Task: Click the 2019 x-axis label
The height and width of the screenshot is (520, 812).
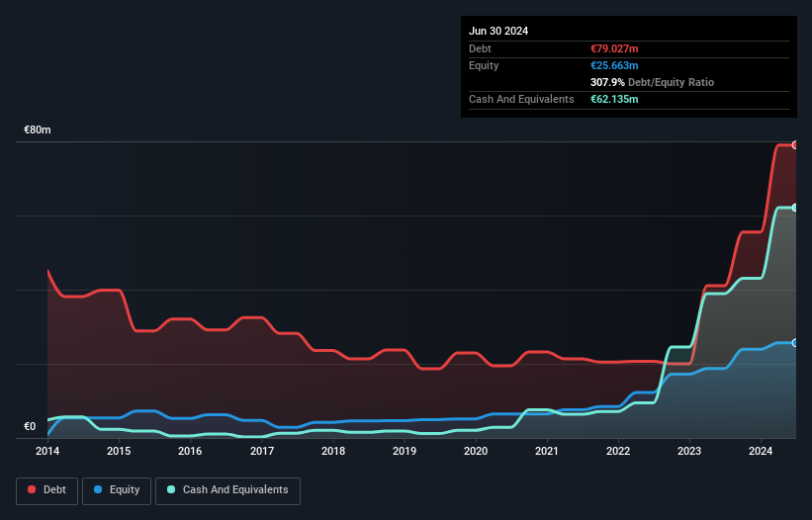Action: tap(405, 451)
